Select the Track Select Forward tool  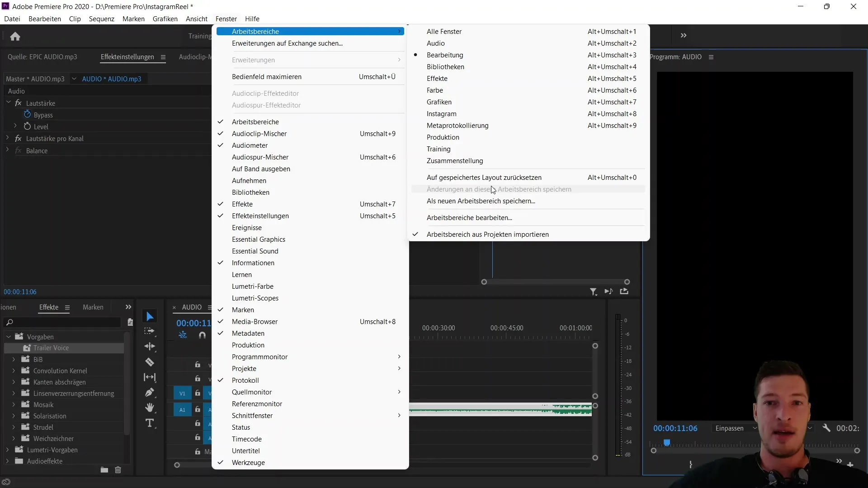(x=150, y=331)
